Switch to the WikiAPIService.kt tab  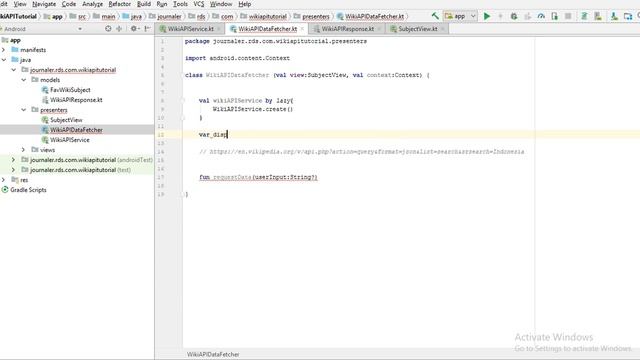(191, 29)
